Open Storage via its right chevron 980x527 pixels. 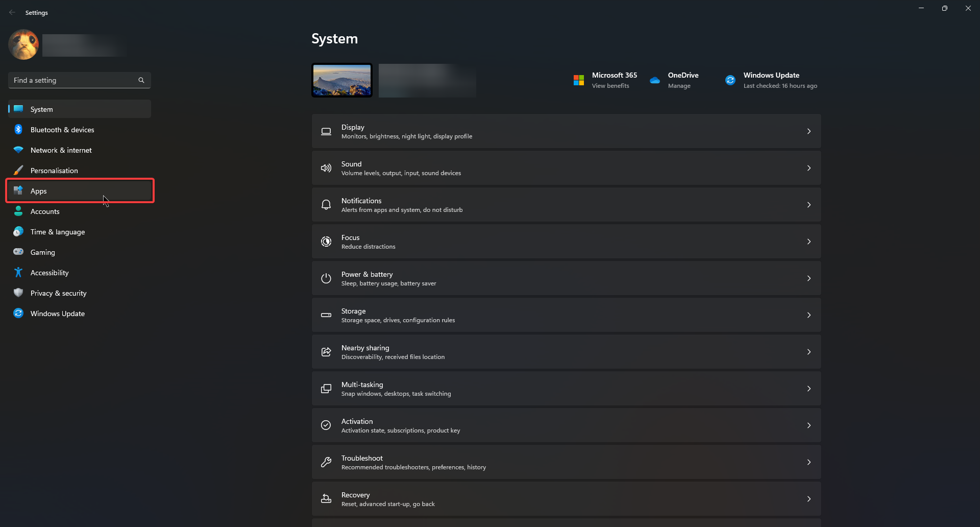click(x=808, y=315)
